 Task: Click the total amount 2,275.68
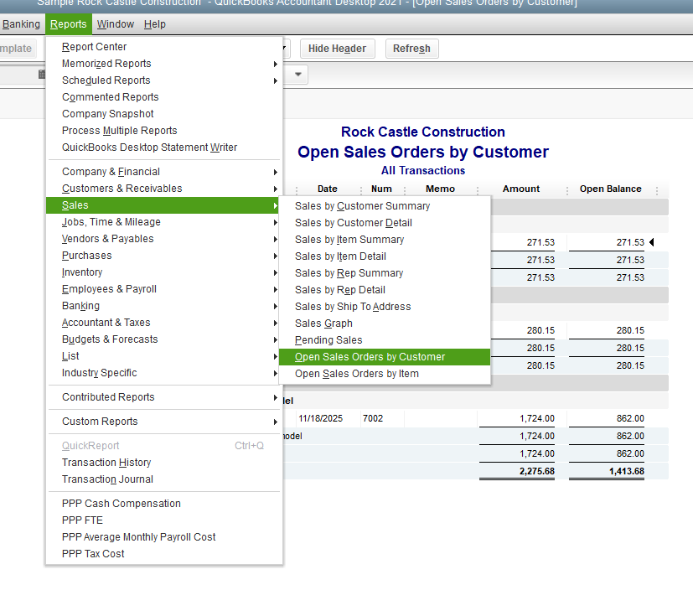[x=537, y=472]
